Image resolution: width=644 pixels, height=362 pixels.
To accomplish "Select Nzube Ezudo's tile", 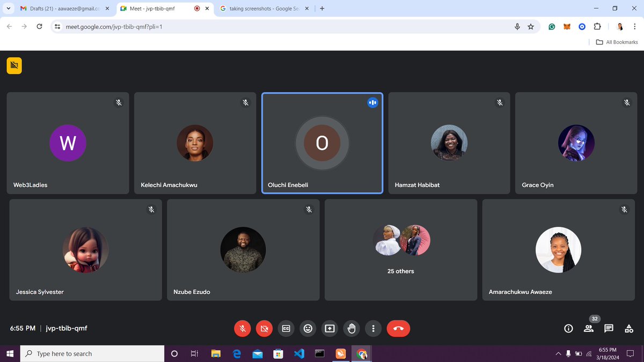I will point(243,250).
